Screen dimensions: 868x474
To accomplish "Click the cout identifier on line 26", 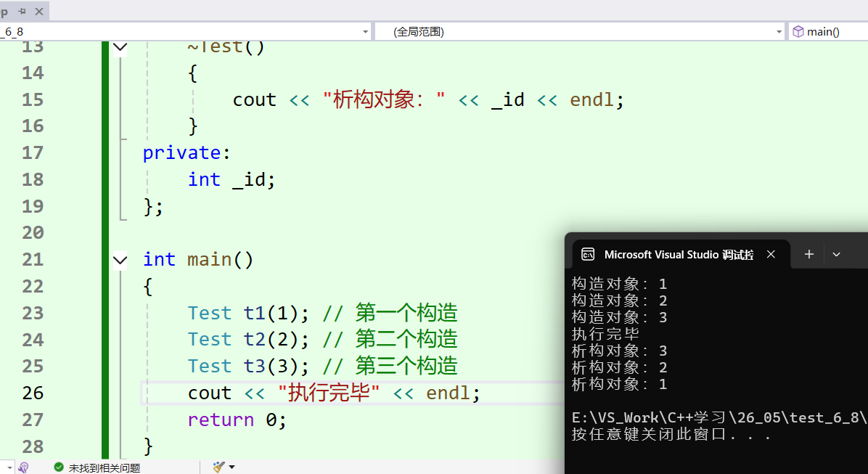I will point(209,393).
